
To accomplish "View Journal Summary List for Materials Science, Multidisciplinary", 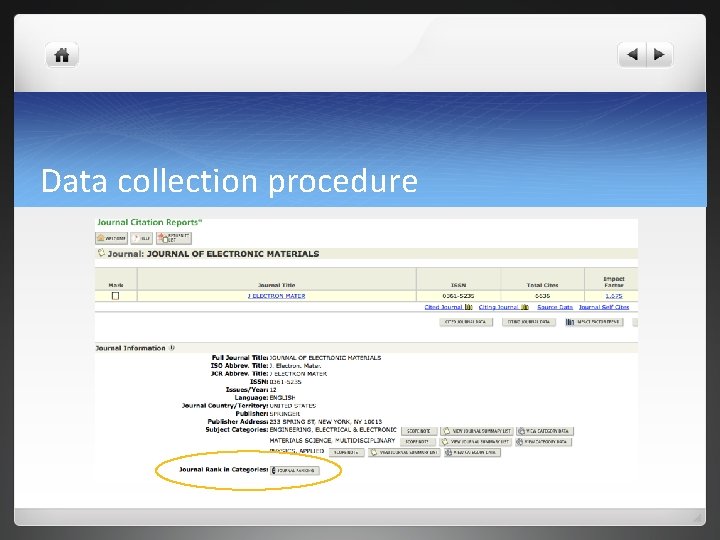I will point(475,442).
